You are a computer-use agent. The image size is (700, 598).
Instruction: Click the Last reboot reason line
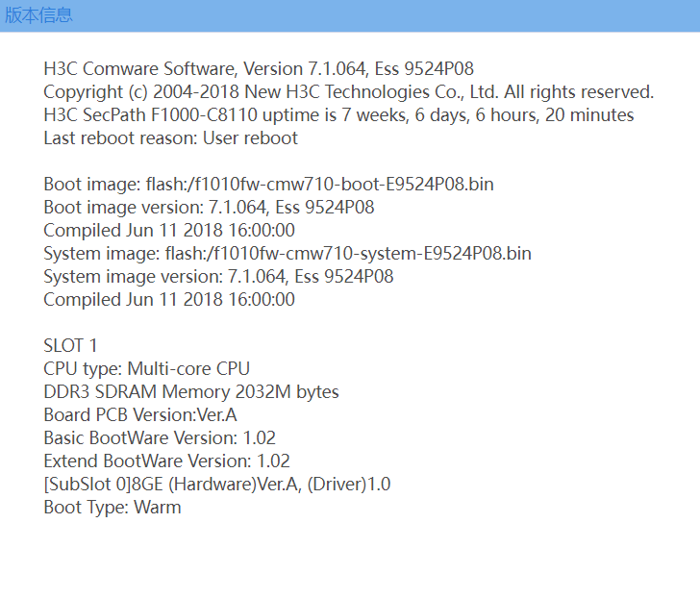170,138
